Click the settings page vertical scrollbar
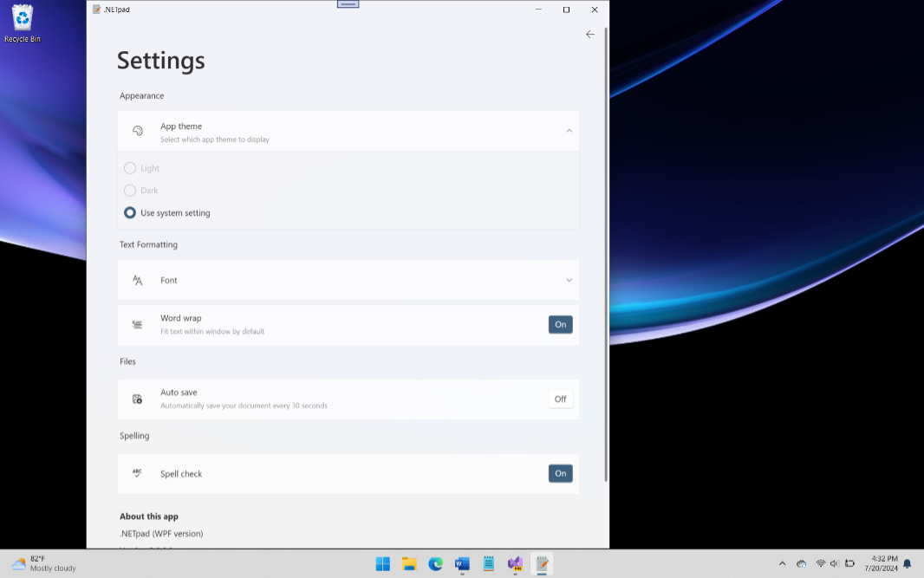Viewport: 924px width, 578px height. 606,253
